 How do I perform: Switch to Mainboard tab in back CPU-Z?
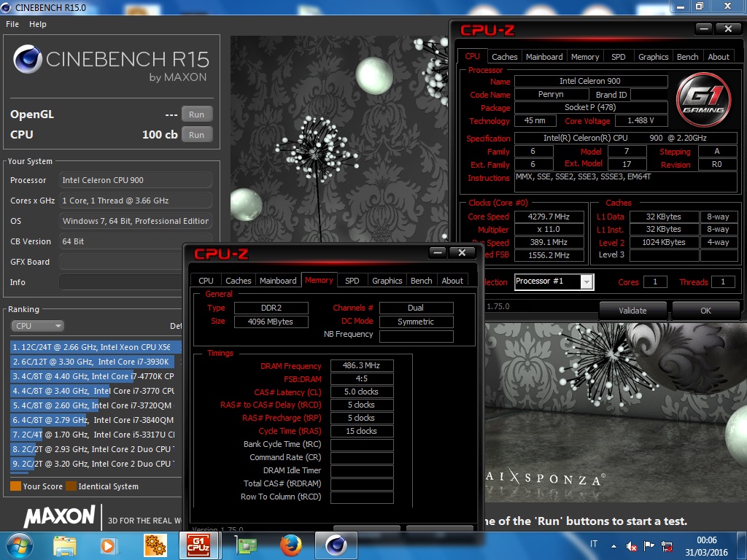click(x=544, y=57)
